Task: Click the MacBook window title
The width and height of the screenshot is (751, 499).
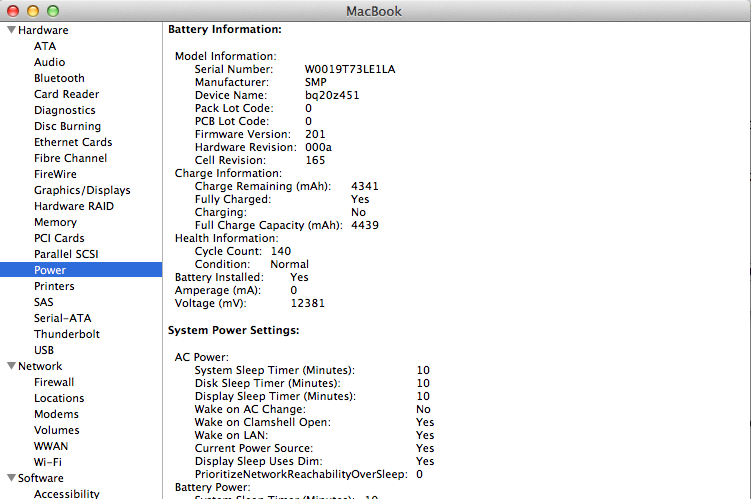Action: pos(374,11)
